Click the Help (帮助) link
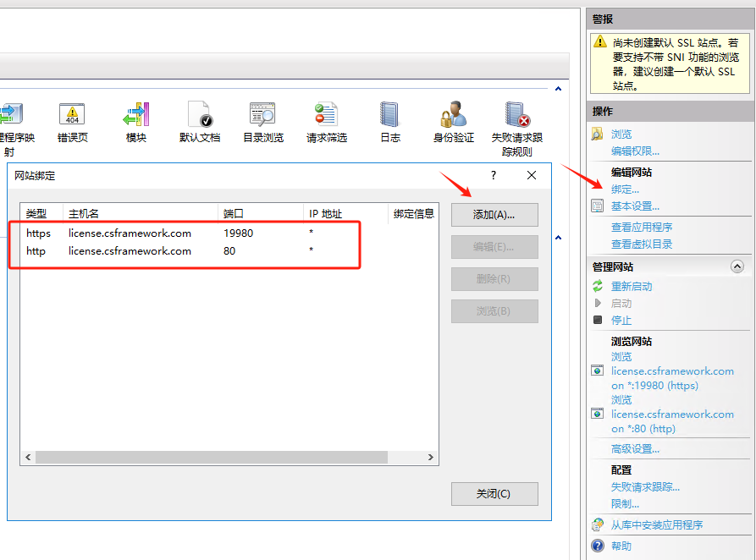Image resolution: width=756 pixels, height=560 pixels. point(621,546)
